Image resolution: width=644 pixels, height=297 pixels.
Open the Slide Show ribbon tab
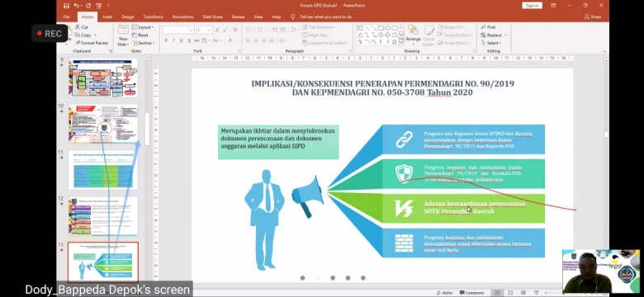tap(212, 16)
